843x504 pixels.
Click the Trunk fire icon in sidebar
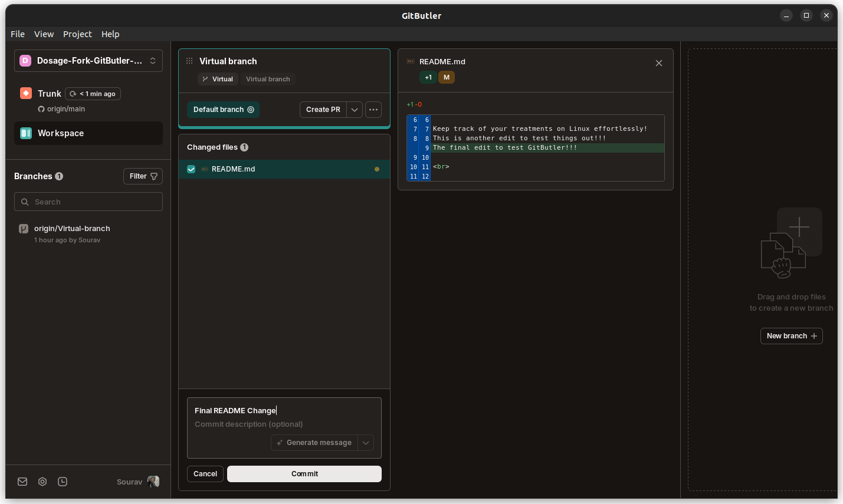(x=25, y=93)
